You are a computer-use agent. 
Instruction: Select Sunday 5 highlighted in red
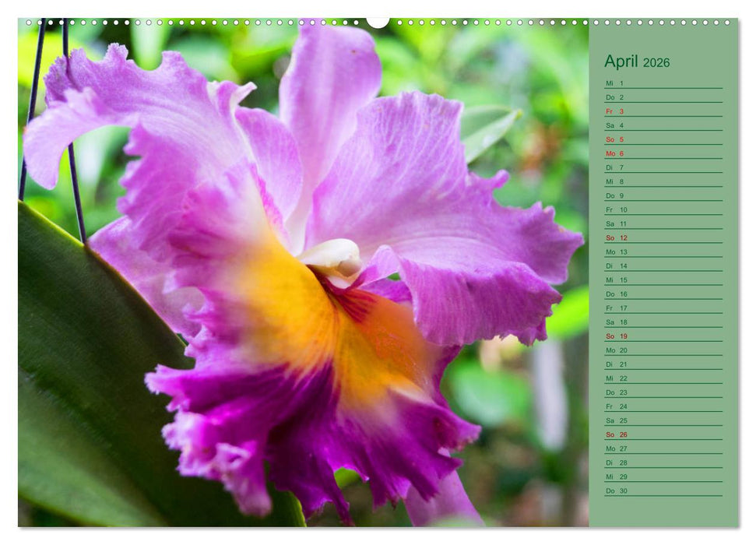(662, 139)
